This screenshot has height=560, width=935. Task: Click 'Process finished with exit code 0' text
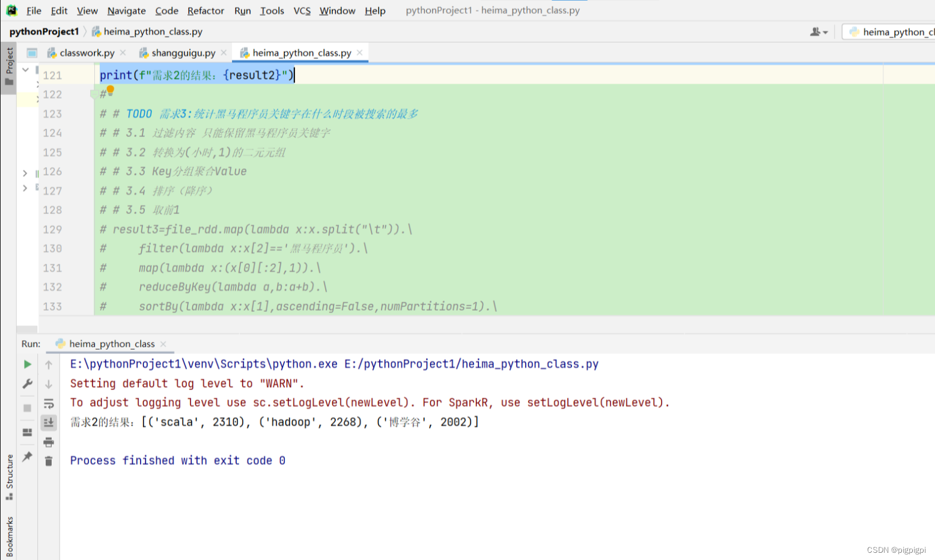[x=178, y=460]
